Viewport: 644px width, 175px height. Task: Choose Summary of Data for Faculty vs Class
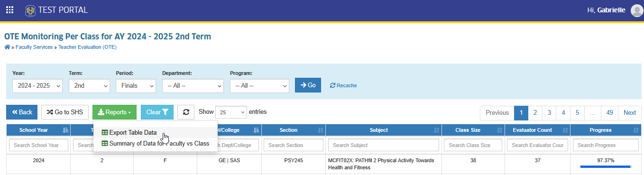156,143
